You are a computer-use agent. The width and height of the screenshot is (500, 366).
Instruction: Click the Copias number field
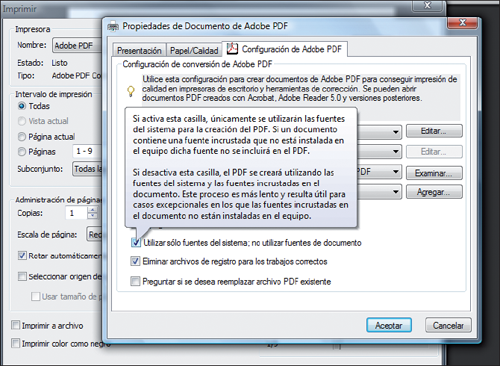point(77,213)
